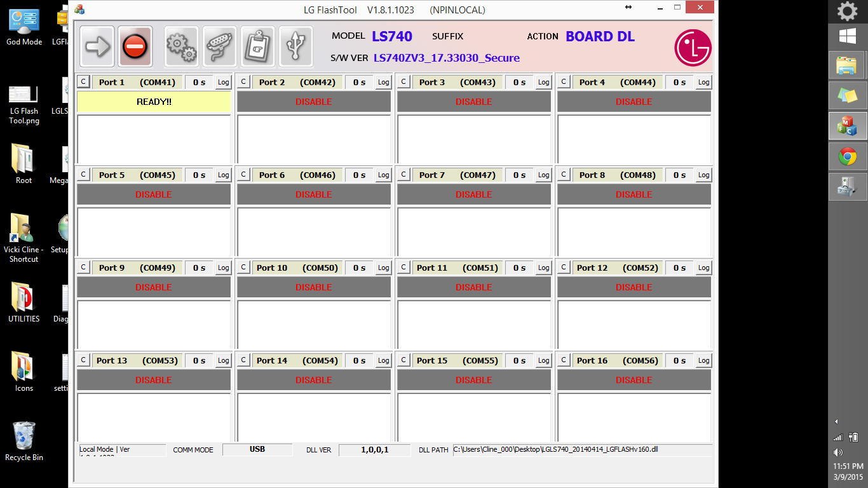Viewport: 868px width, 488px height.
Task: Click the C button for Port 15
Action: coord(403,360)
